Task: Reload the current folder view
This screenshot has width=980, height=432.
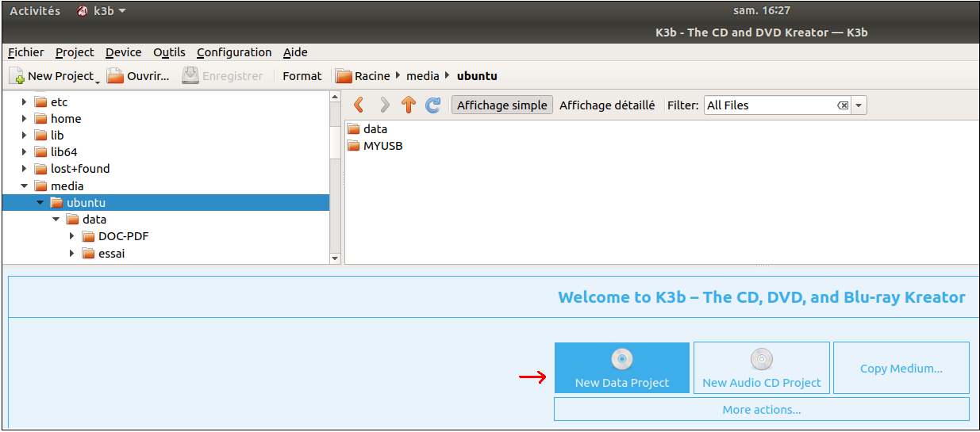Action: [x=433, y=105]
